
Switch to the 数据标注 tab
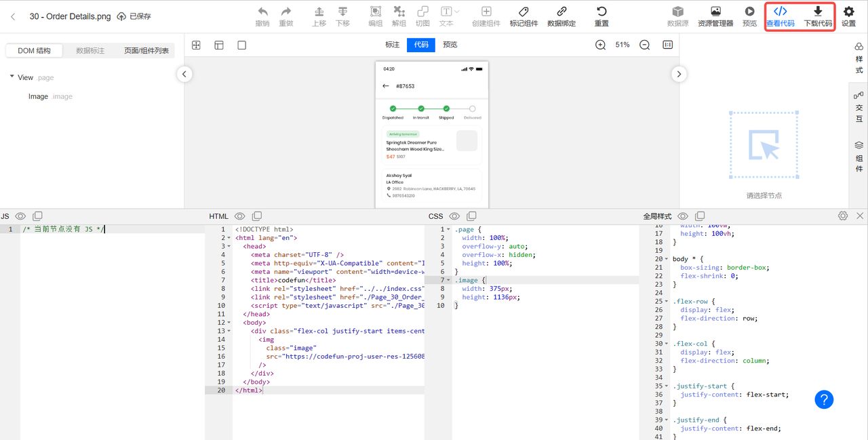point(90,51)
